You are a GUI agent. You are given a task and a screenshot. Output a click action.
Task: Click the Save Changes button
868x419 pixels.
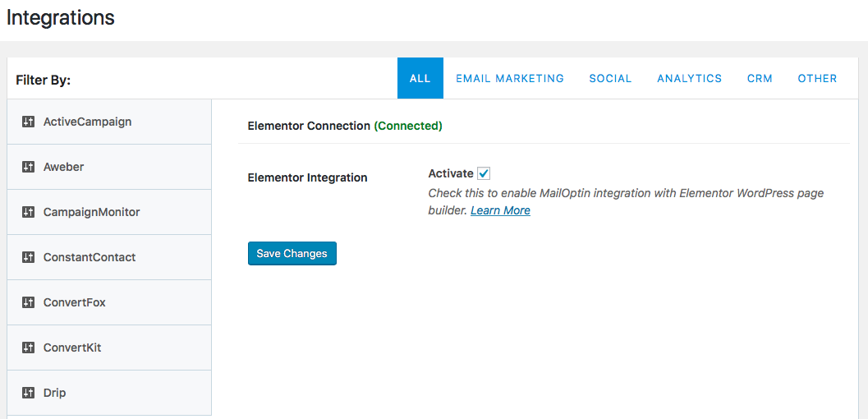(x=292, y=254)
